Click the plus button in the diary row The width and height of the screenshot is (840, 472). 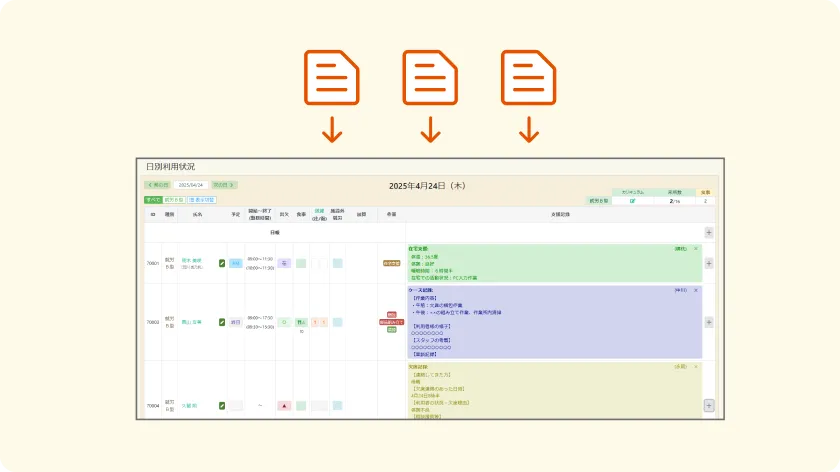709,232
